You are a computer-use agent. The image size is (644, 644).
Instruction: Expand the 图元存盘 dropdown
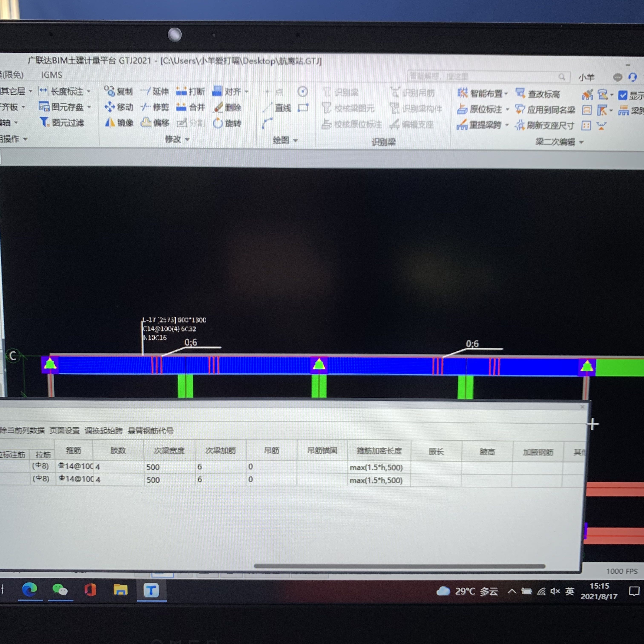[89, 107]
